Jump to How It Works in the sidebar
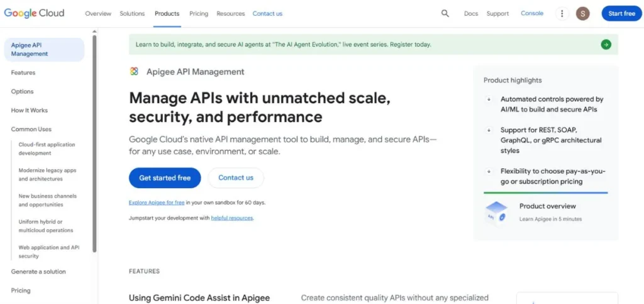Image resolution: width=644 pixels, height=304 pixels. (x=29, y=111)
